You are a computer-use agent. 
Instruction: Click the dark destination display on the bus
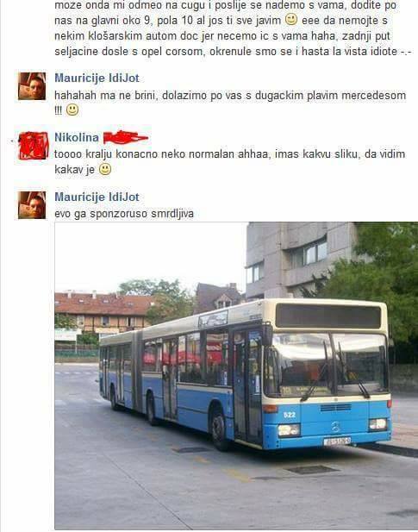click(328, 316)
